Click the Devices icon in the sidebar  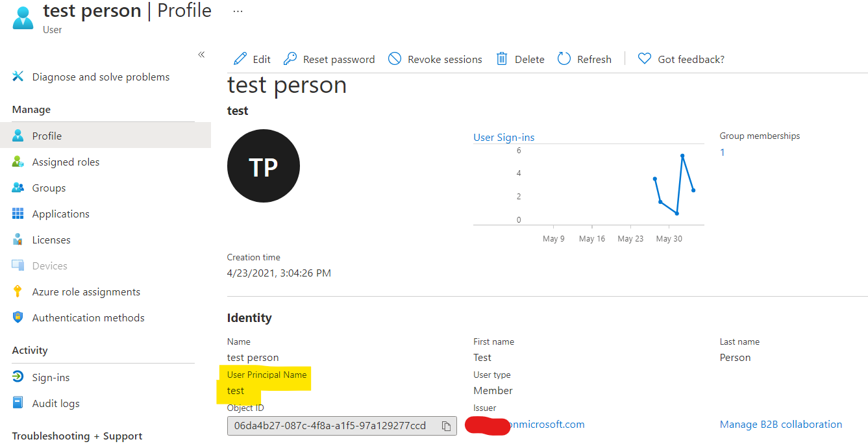click(18, 266)
